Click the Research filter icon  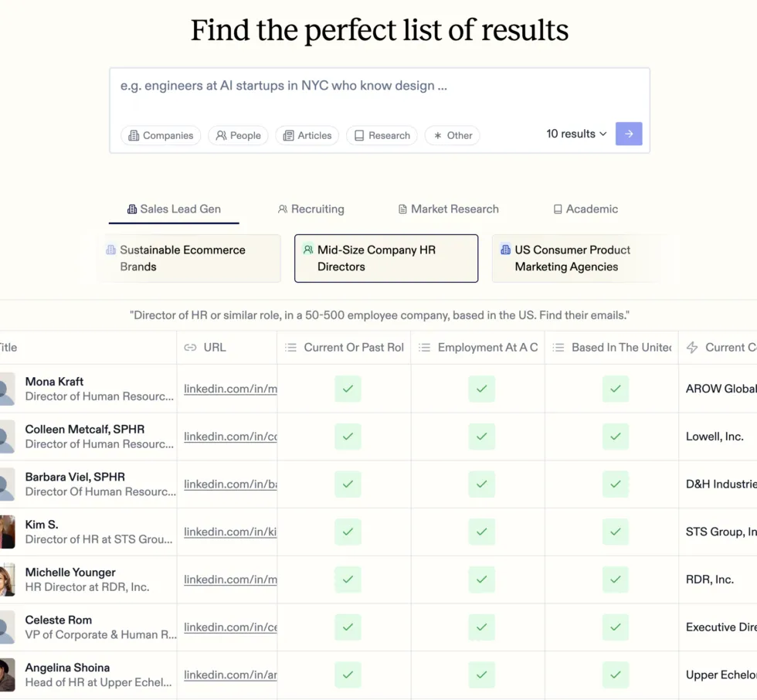[x=360, y=135]
